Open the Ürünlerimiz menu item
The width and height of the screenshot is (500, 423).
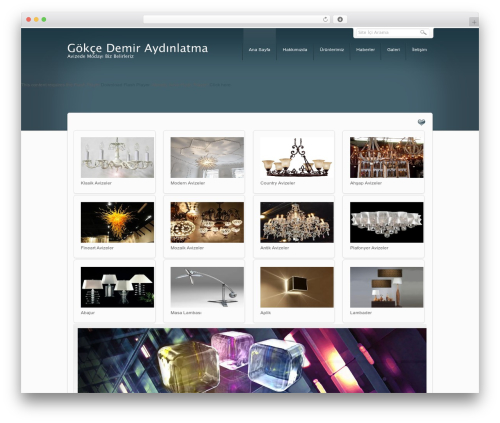[x=332, y=50]
